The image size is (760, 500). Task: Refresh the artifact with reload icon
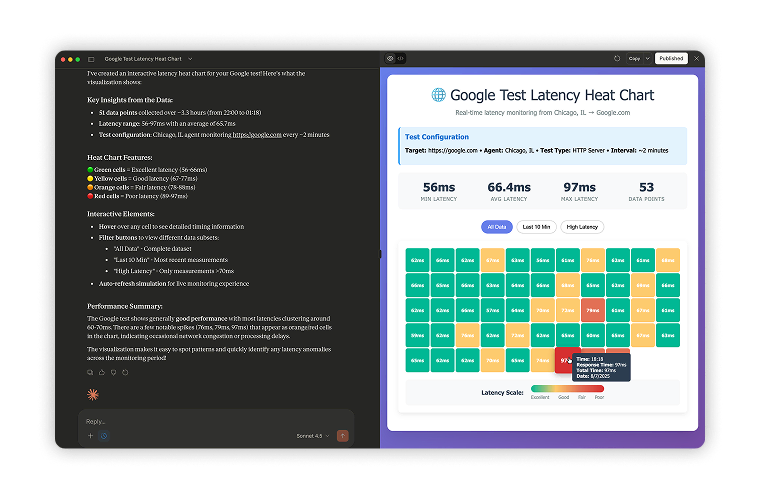617,59
